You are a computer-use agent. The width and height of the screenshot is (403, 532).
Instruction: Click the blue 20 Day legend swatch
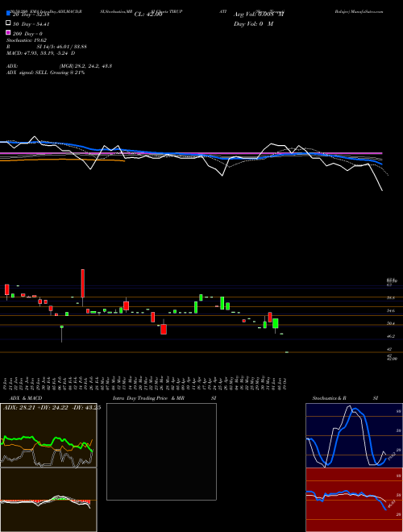pyautogui.click(x=8, y=14)
